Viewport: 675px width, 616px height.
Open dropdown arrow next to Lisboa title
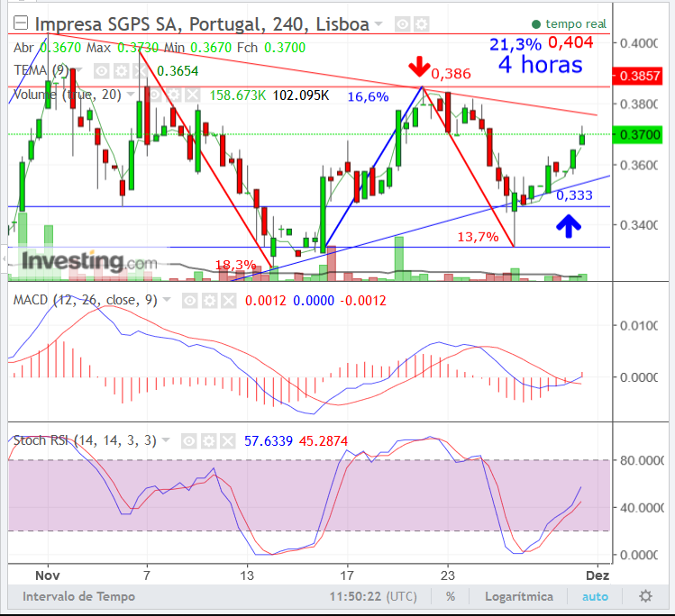click(x=379, y=23)
